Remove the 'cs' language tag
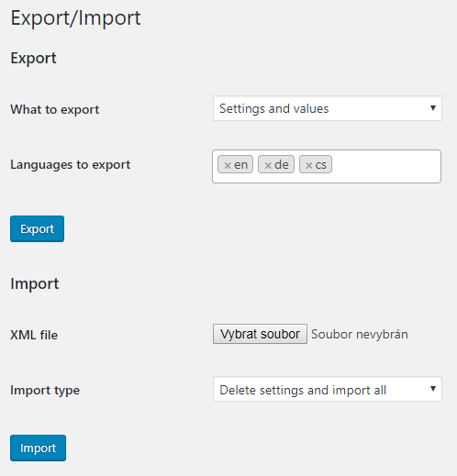Image resolution: width=457 pixels, height=476 pixels. pyautogui.click(x=309, y=165)
